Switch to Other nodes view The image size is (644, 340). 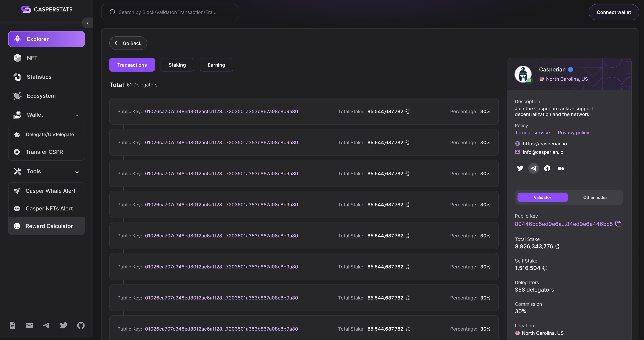click(x=595, y=197)
